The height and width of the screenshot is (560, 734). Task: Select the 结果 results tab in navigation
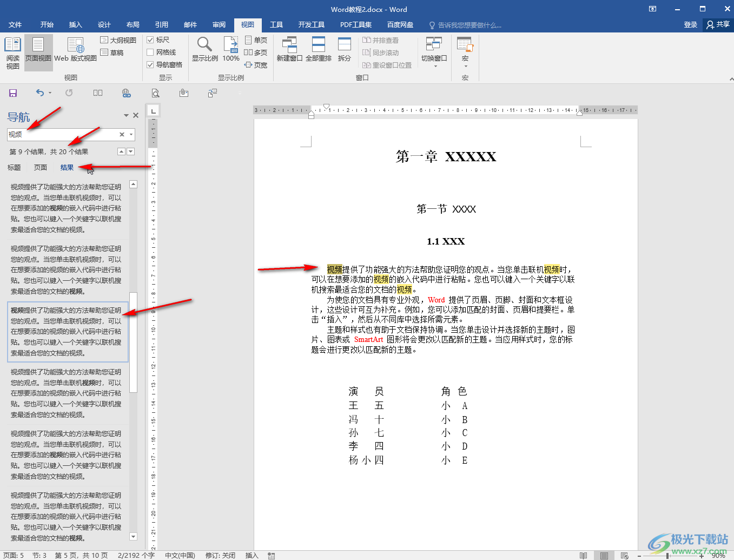click(67, 168)
